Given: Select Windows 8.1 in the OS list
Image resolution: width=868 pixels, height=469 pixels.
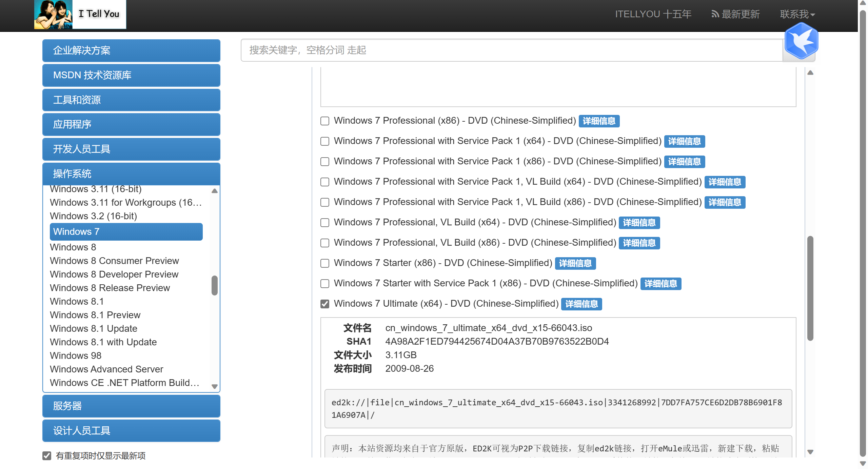Looking at the screenshot, I should [77, 301].
